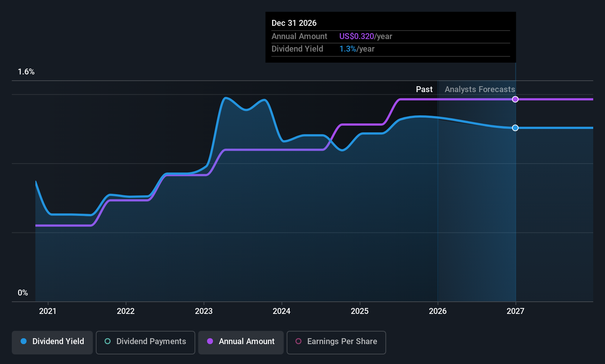
Task: Click the tooltip's Annual Amount row label
Action: (299, 36)
